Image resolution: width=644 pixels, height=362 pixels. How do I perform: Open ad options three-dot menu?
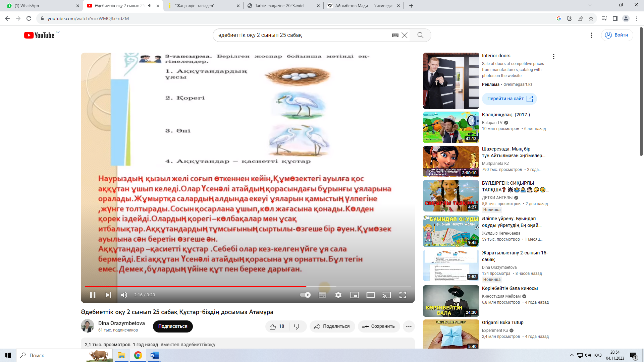[554, 57]
